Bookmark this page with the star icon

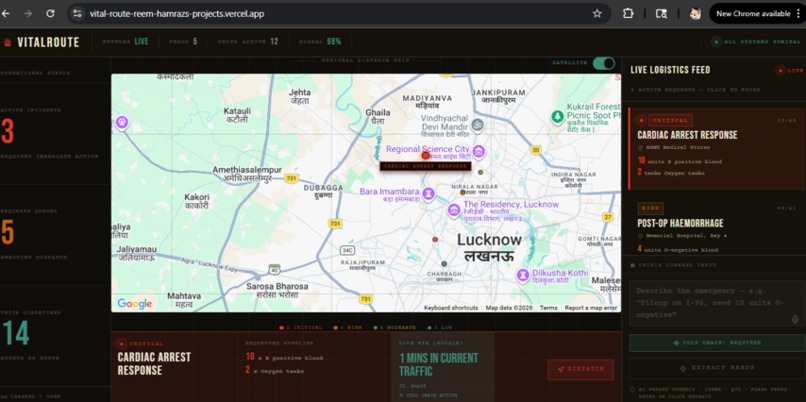[x=597, y=14]
